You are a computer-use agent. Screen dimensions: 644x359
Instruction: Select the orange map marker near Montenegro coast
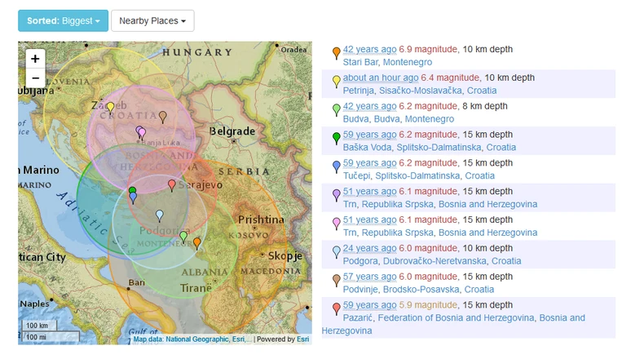[x=197, y=243]
